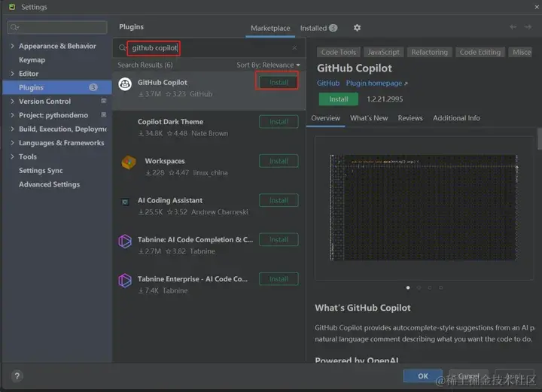Install the Workspaces plugin
542x392 pixels.
(x=279, y=161)
